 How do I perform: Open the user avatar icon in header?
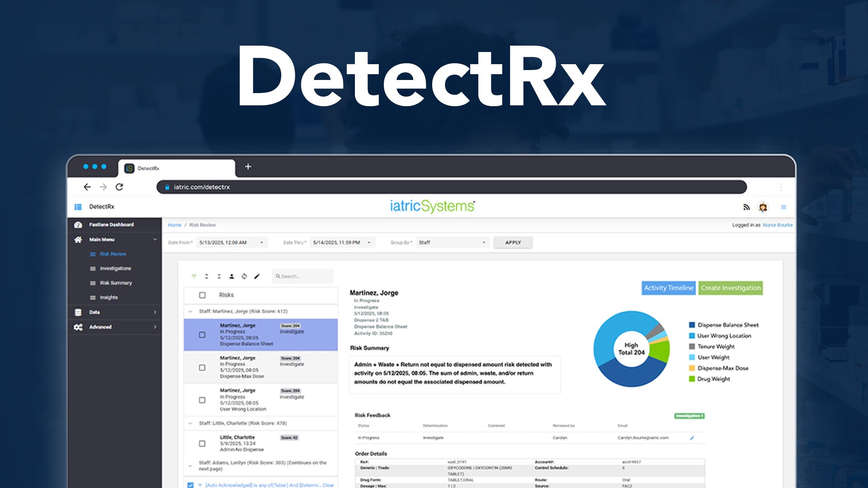point(763,207)
